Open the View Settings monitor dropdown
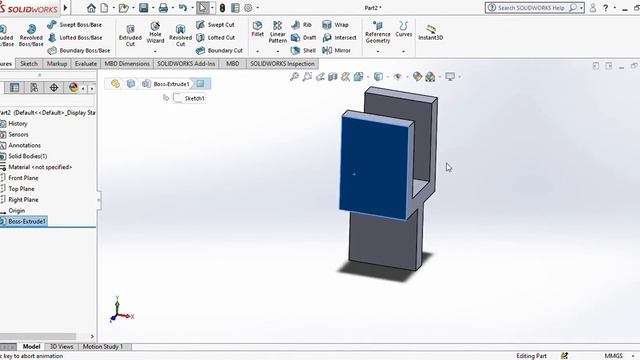The width and height of the screenshot is (640, 360). pos(460,76)
